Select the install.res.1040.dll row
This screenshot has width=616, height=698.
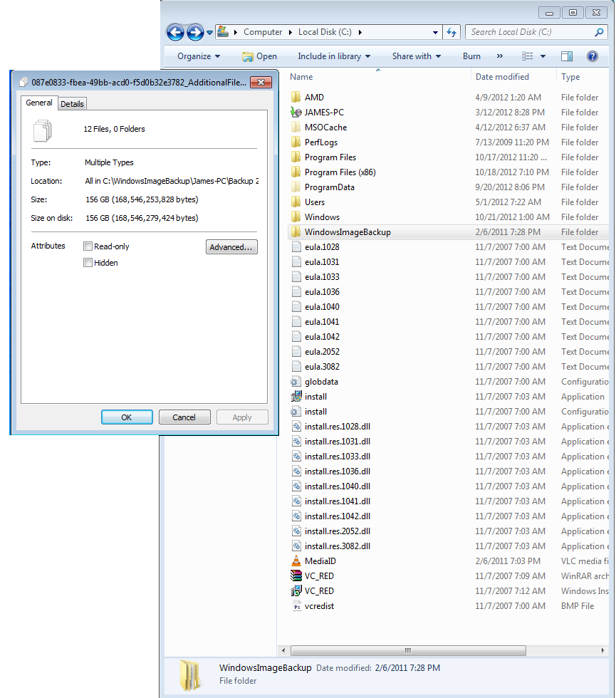click(448, 486)
